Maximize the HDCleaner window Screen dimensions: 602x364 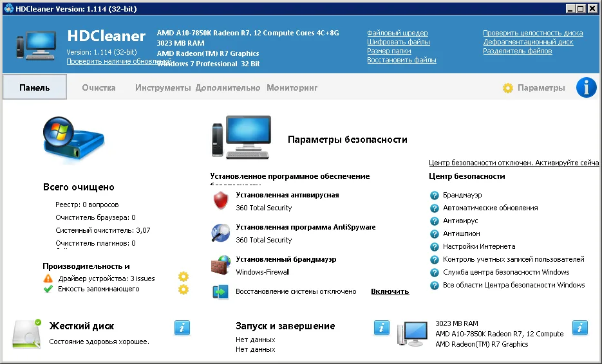581,8
